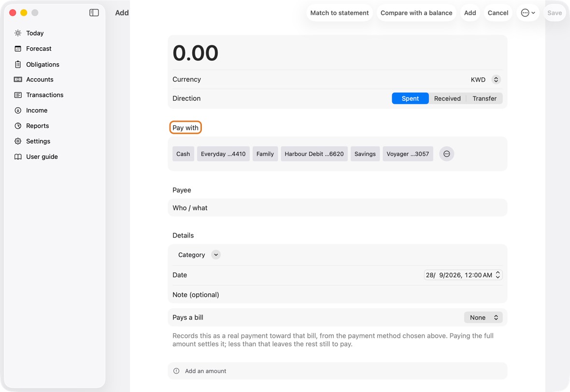Go to Forecast section
570x392 pixels.
[x=39, y=49]
